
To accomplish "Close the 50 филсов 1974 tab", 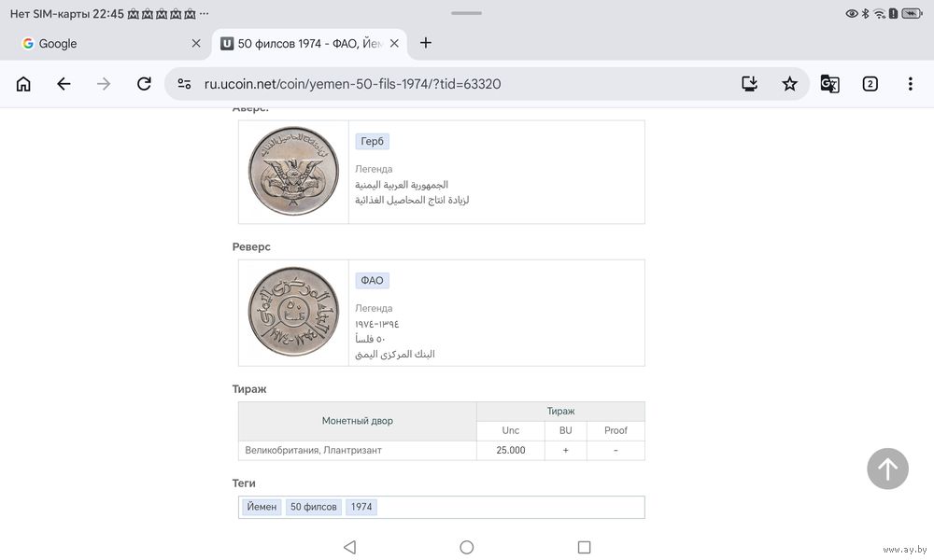I will point(394,44).
